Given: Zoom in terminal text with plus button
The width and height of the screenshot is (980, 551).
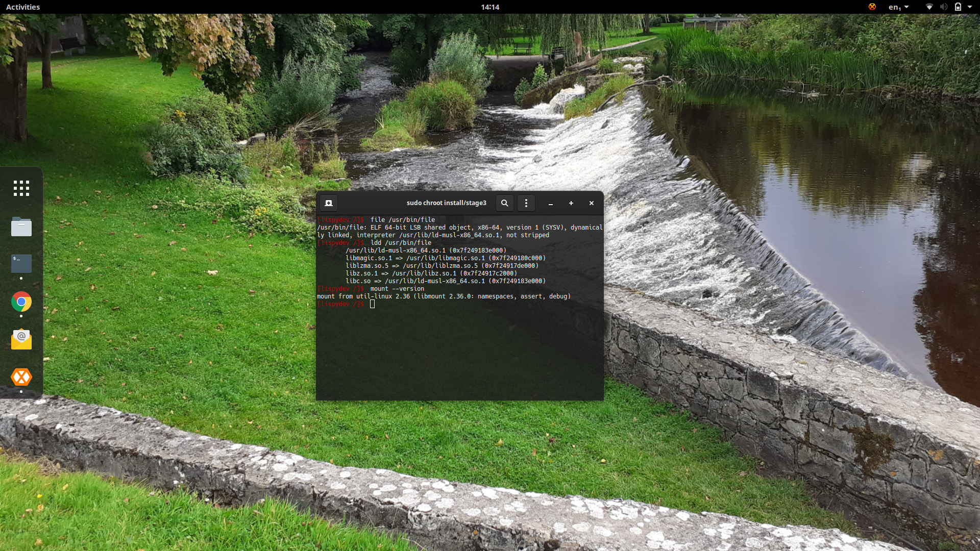Looking at the screenshot, I should [x=571, y=203].
